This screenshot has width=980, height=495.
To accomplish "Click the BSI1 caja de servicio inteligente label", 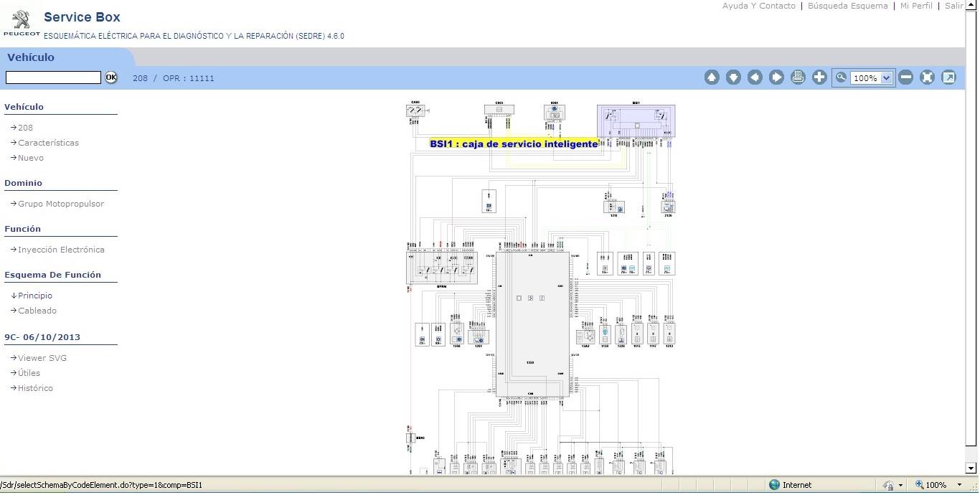I will point(514,143).
